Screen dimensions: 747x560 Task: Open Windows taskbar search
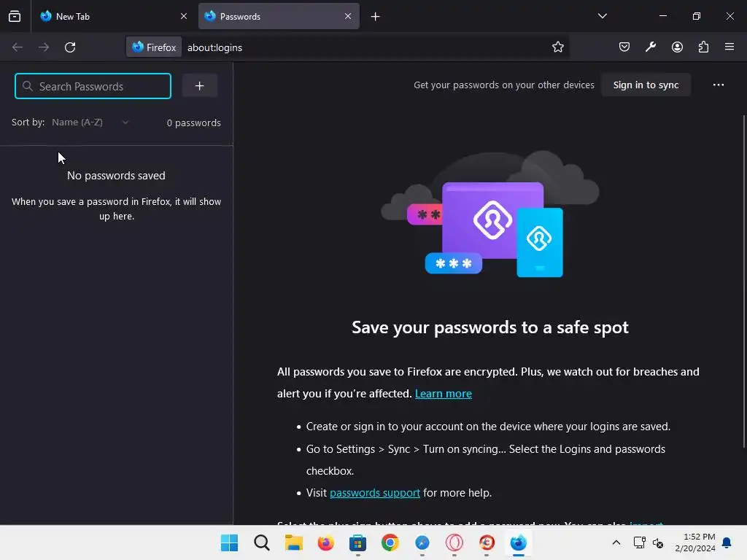point(262,542)
